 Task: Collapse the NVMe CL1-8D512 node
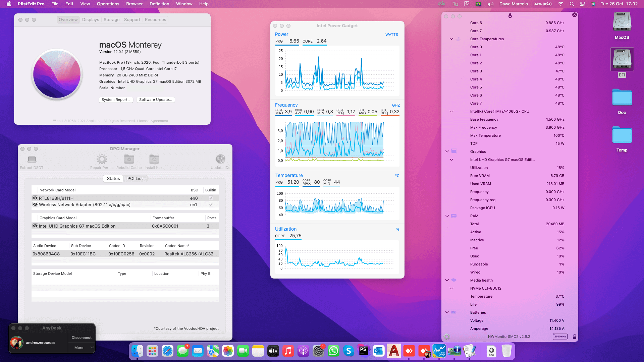451,288
